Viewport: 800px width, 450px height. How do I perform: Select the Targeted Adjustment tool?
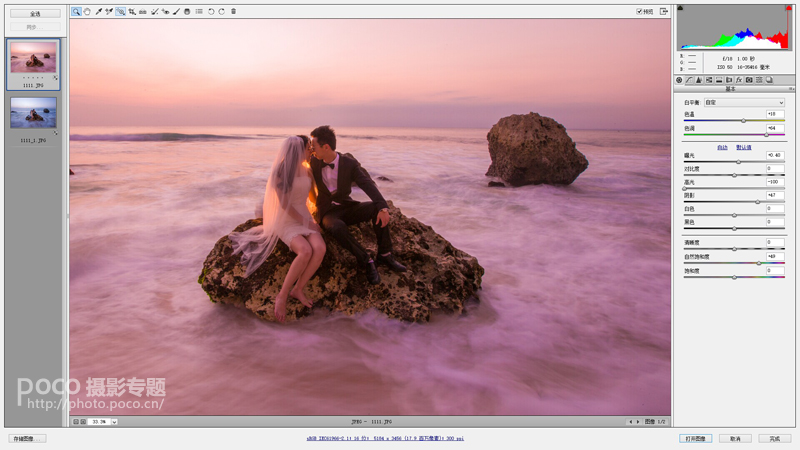coord(120,11)
